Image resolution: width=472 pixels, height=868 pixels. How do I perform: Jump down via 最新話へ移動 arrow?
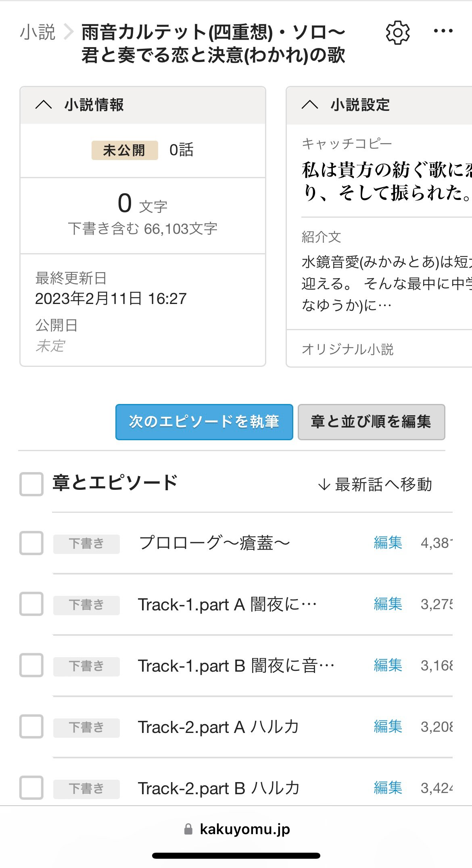point(324,485)
